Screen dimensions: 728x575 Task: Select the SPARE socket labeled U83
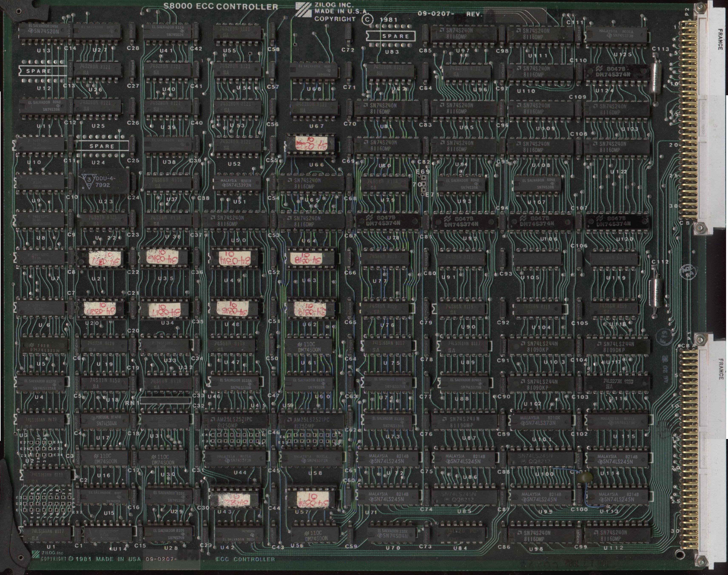point(391,36)
